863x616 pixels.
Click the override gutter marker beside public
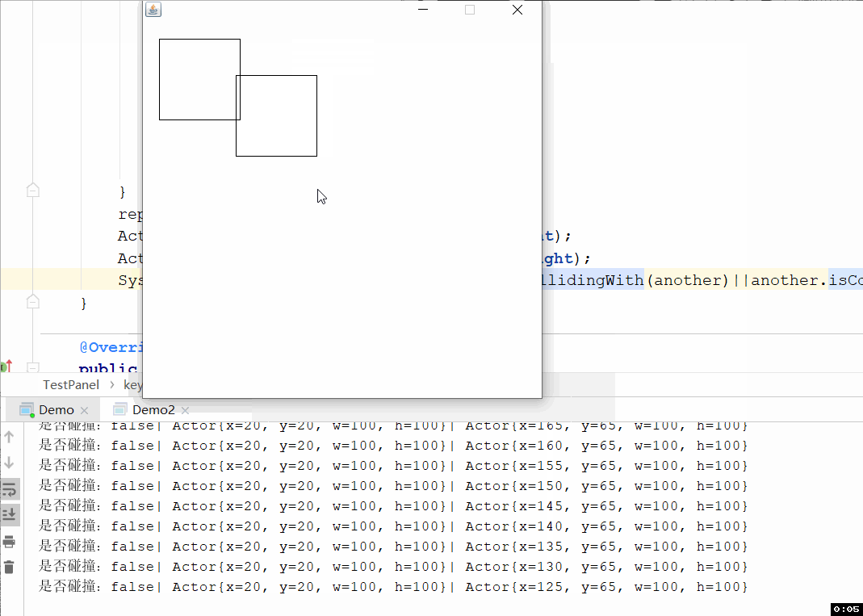coord(6,366)
